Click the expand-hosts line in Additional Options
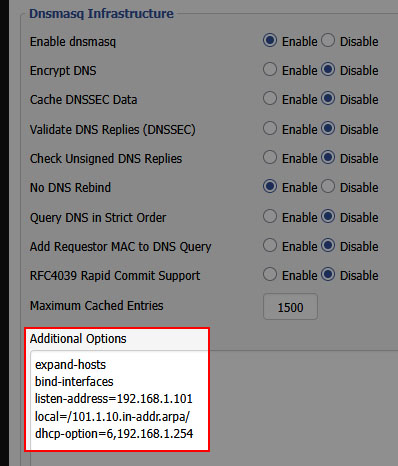398x466 pixels. coord(70,365)
